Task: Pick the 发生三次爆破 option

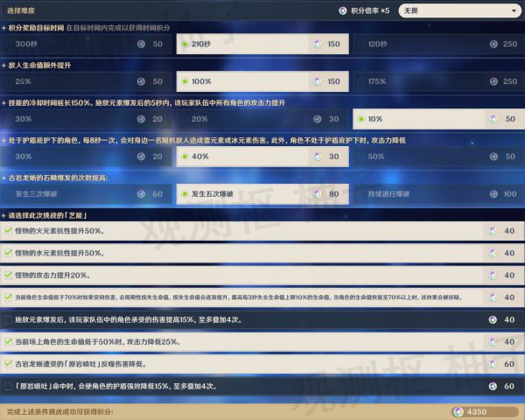Action: coord(37,193)
